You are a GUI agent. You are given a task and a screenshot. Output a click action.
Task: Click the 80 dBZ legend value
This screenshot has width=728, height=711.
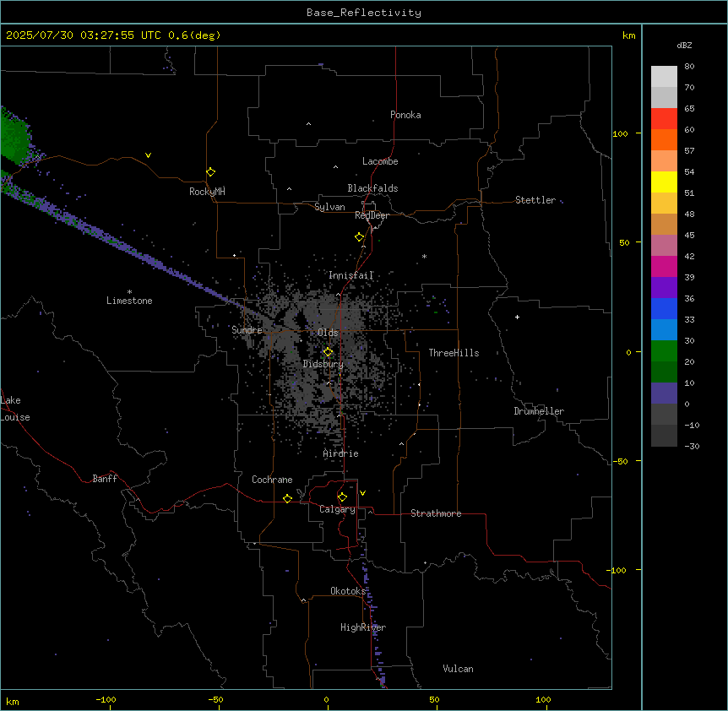coord(689,67)
